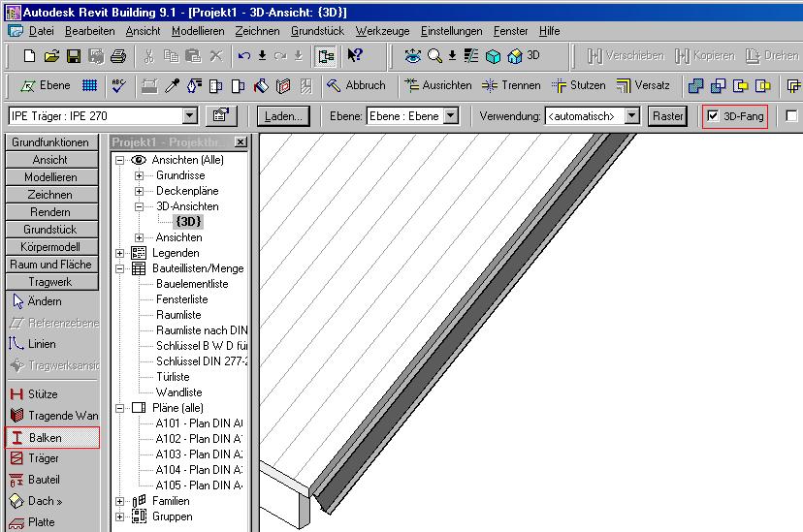
Task: Collapse the 3D-Ansichten tree node
Action: (x=139, y=206)
